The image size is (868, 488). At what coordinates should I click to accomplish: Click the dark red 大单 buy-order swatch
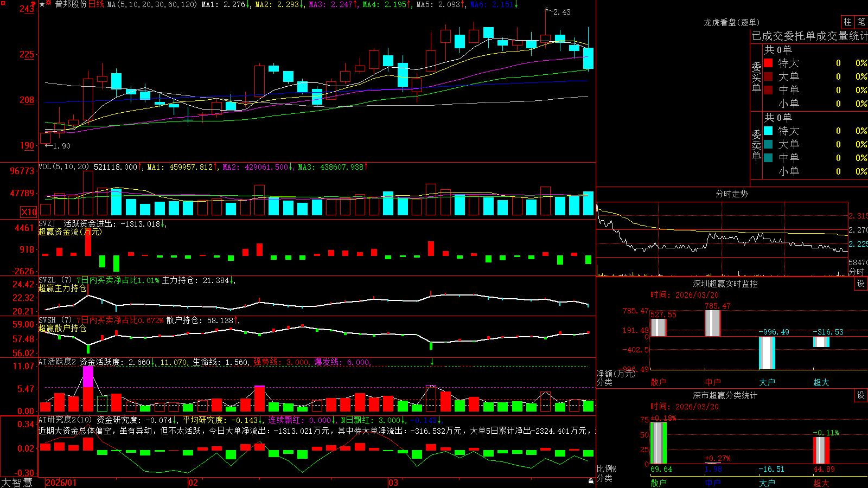point(768,76)
